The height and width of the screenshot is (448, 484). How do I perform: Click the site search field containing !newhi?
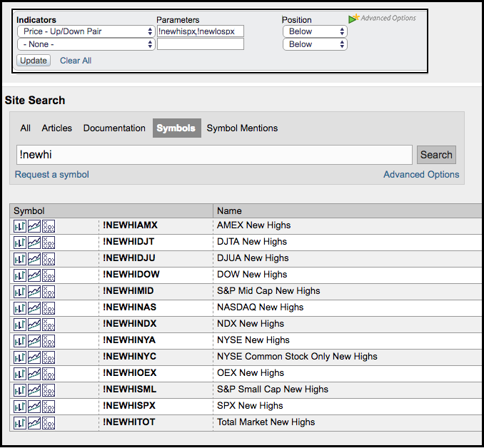click(214, 155)
